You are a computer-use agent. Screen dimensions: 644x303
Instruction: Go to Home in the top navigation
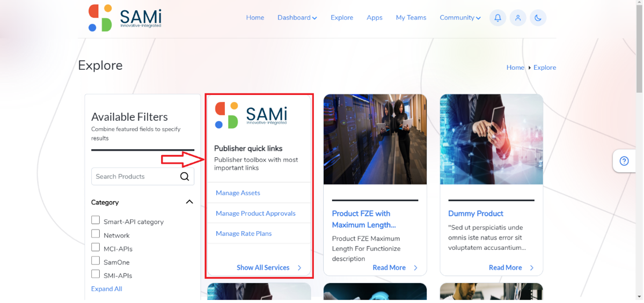(x=255, y=18)
